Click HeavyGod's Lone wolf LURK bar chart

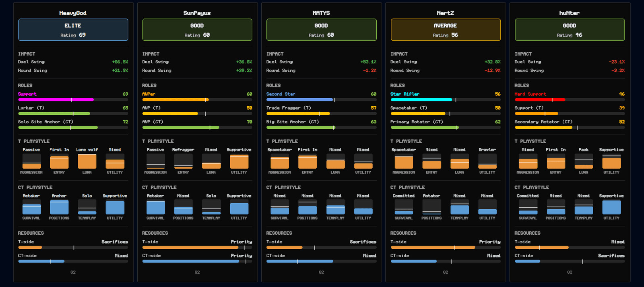pos(87,161)
